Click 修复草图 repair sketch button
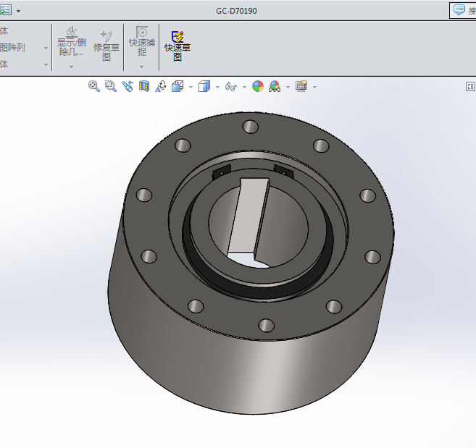Image resolution: width=476 pixels, height=448 pixels. [107, 46]
